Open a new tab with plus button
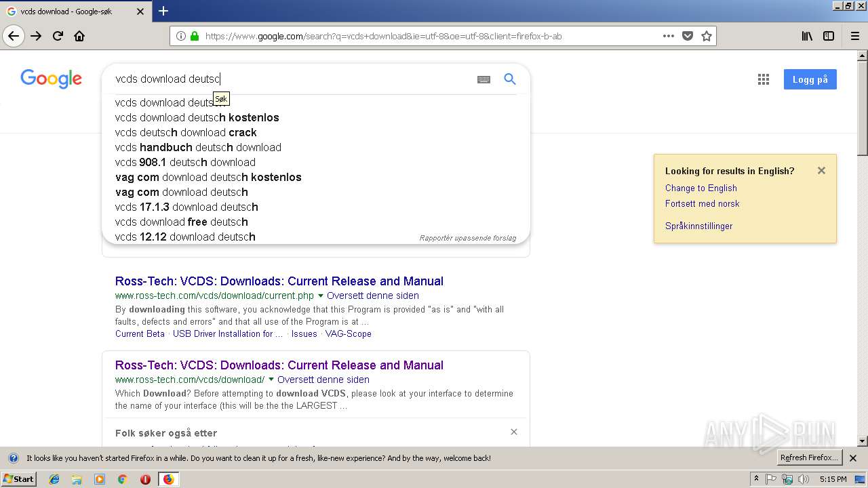This screenshot has width=868, height=488. [163, 11]
